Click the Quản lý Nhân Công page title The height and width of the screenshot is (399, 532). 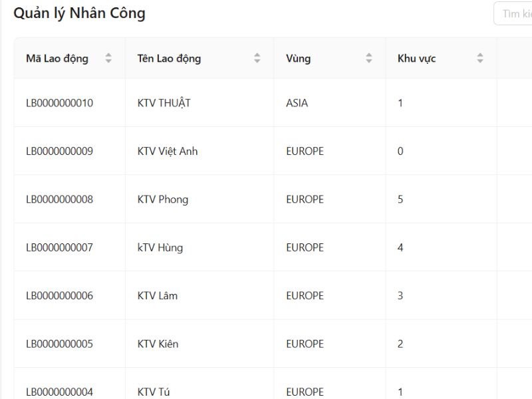pos(79,13)
